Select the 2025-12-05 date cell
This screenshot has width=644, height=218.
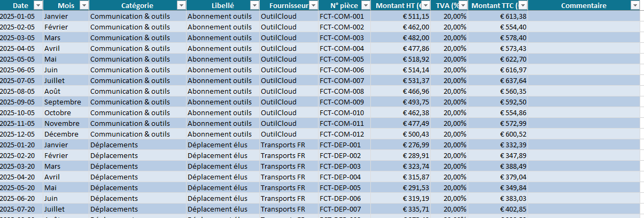(x=17, y=134)
